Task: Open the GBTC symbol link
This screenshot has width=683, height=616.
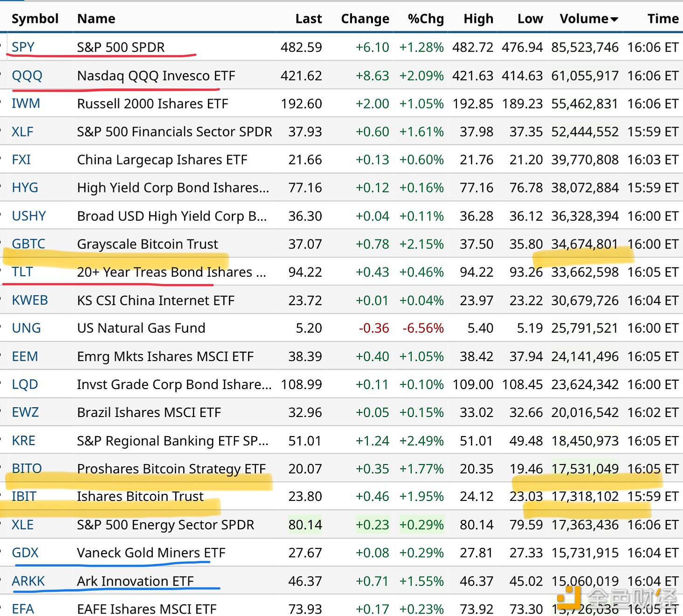Action: click(28, 244)
